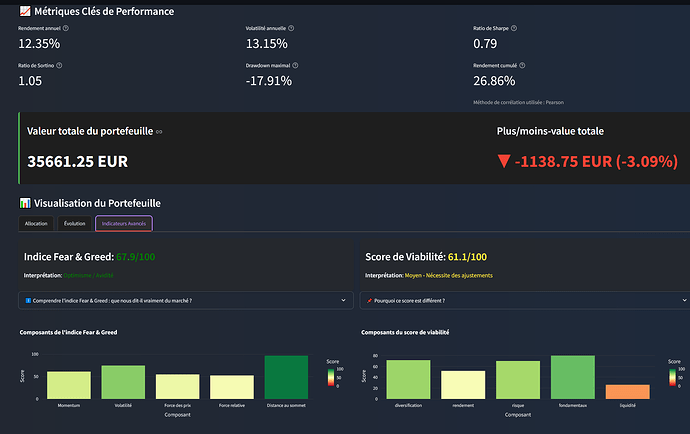This screenshot has height=434, width=690.
Task: Expand 'Pourquoi ce score est différent ?' section
Action: [x=520, y=300]
